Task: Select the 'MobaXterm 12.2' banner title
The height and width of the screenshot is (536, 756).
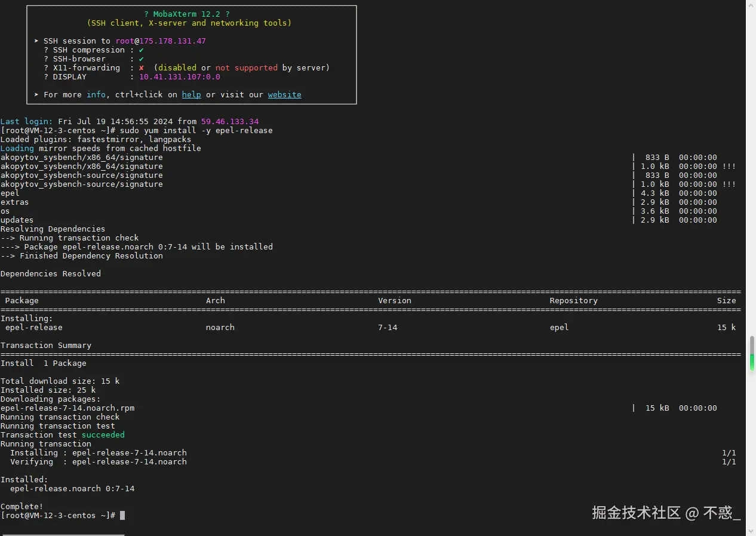Action: [187, 14]
